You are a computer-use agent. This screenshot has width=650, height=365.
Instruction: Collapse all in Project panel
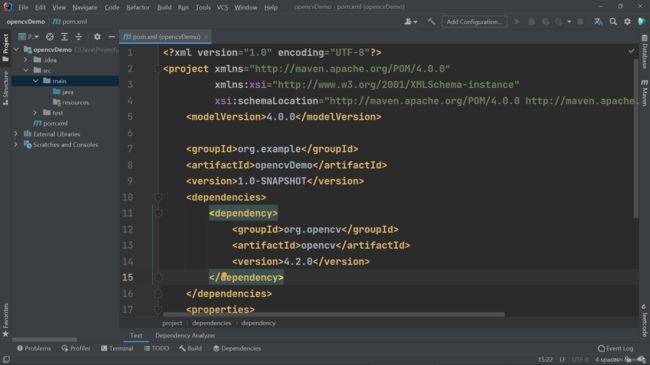78,37
